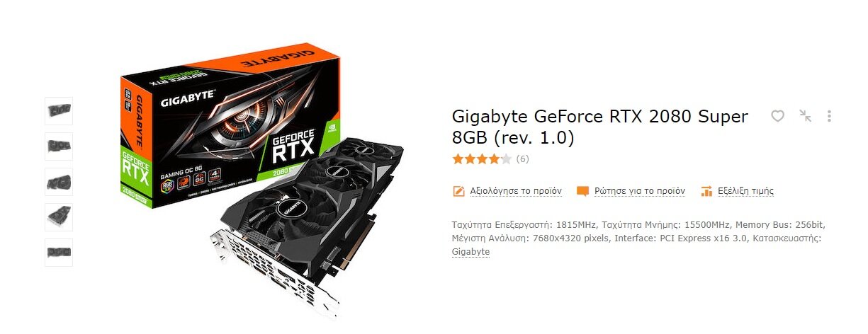Open the (6) reviews count
Viewport: 868px width, 334px height.
tap(522, 159)
